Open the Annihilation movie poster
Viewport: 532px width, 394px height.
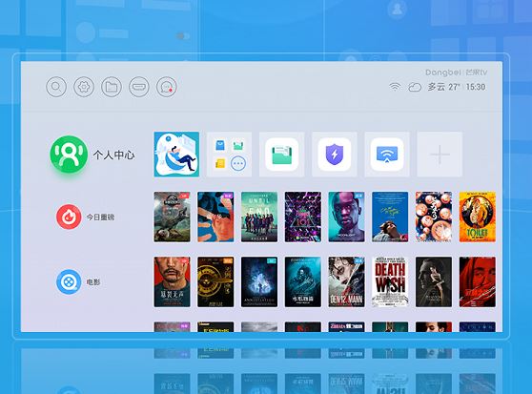[x=259, y=282]
